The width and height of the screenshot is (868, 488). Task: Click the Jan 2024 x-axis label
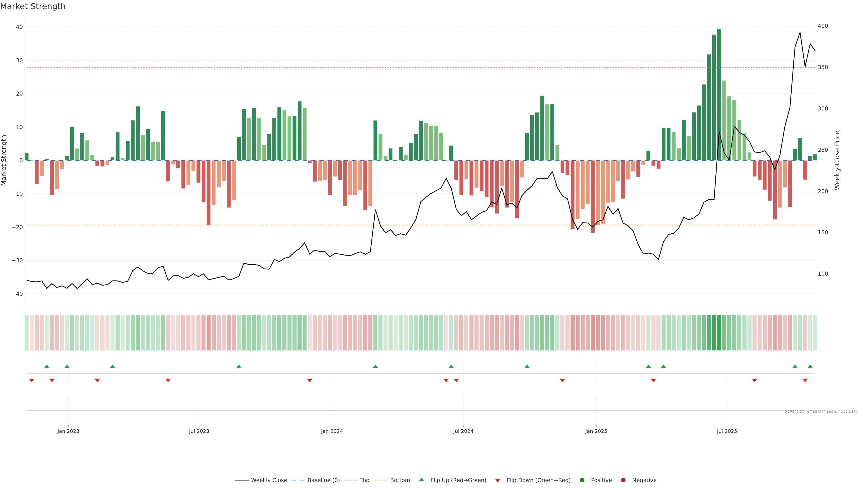(332, 431)
